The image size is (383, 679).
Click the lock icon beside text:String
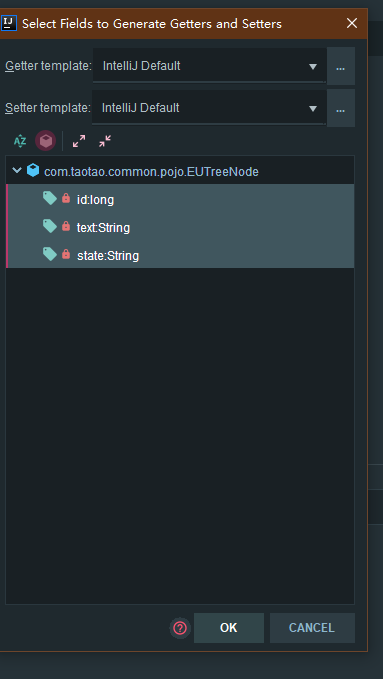point(66,226)
